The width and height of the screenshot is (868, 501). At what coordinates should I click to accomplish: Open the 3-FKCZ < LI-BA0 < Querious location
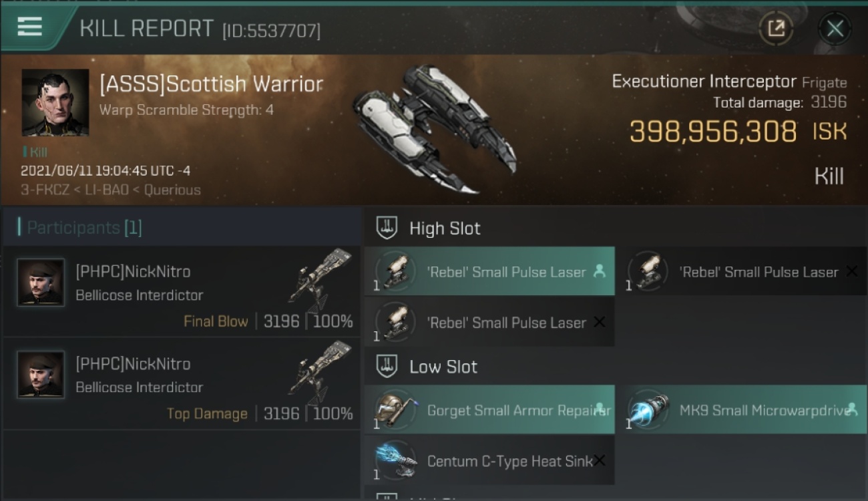coord(110,190)
